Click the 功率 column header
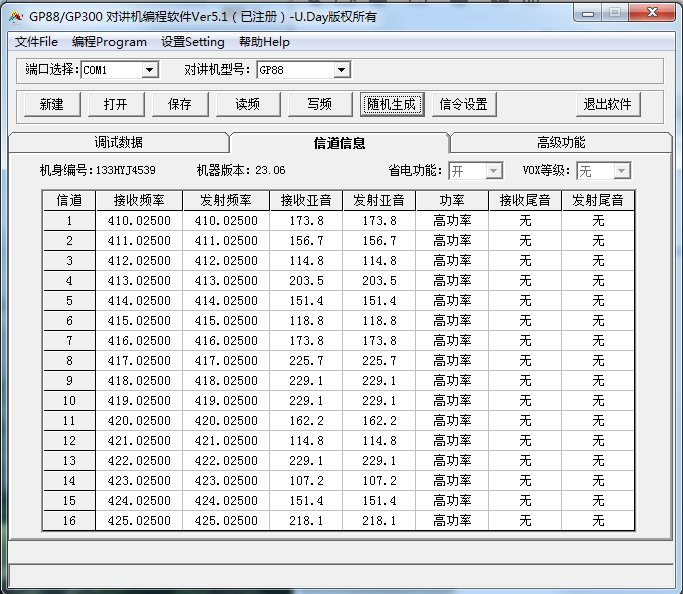The height and width of the screenshot is (594, 683). [452, 200]
